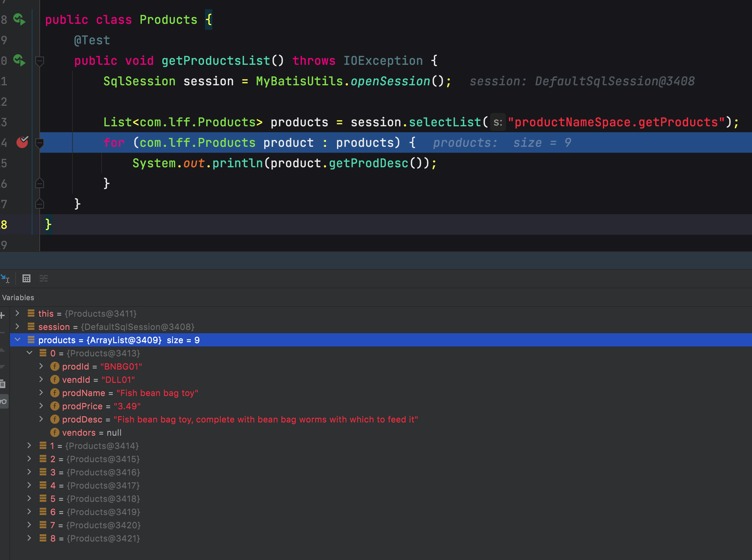752x560 pixels.
Task: Click the getProductsList method name
Action: coord(216,61)
